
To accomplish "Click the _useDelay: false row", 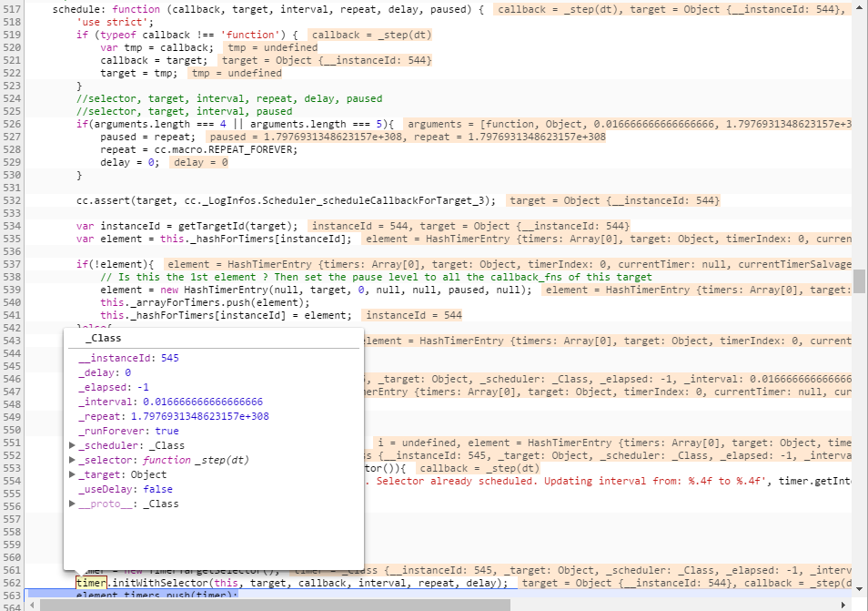I will [126, 489].
